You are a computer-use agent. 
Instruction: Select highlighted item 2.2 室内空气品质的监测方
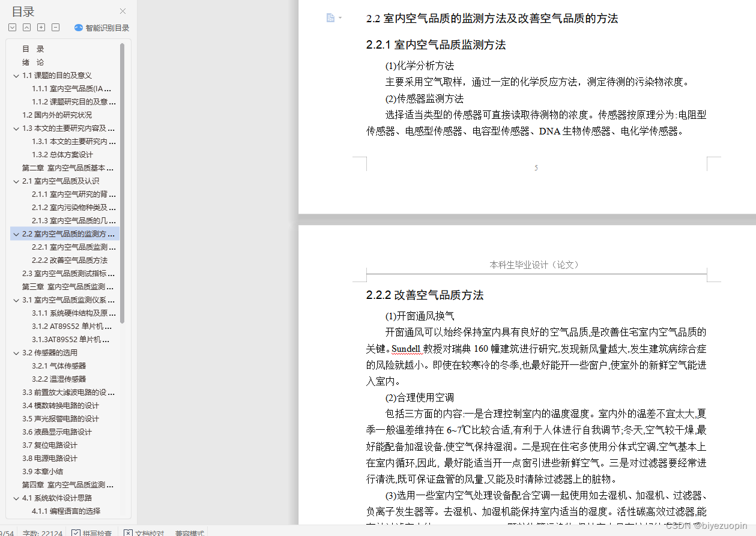tap(68, 234)
